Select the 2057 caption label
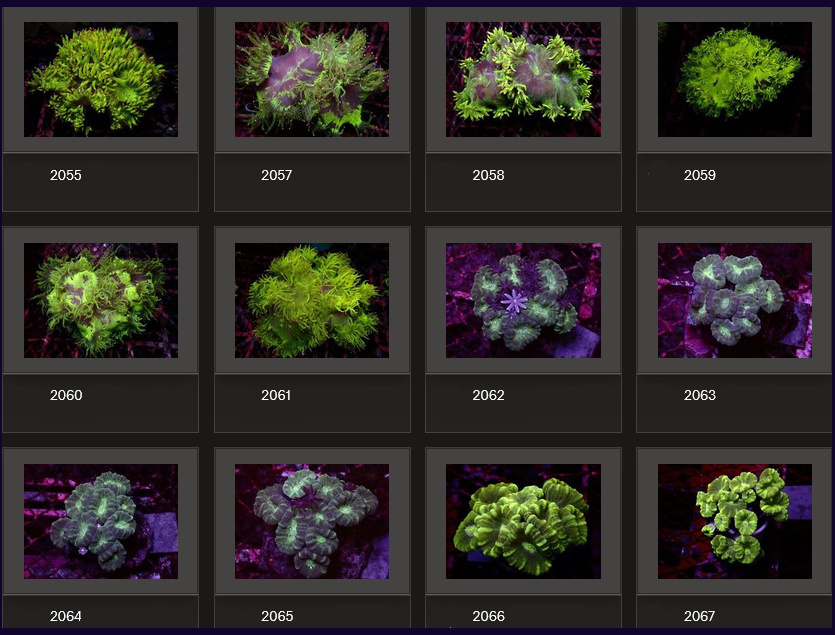This screenshot has height=635, width=835. (276, 175)
